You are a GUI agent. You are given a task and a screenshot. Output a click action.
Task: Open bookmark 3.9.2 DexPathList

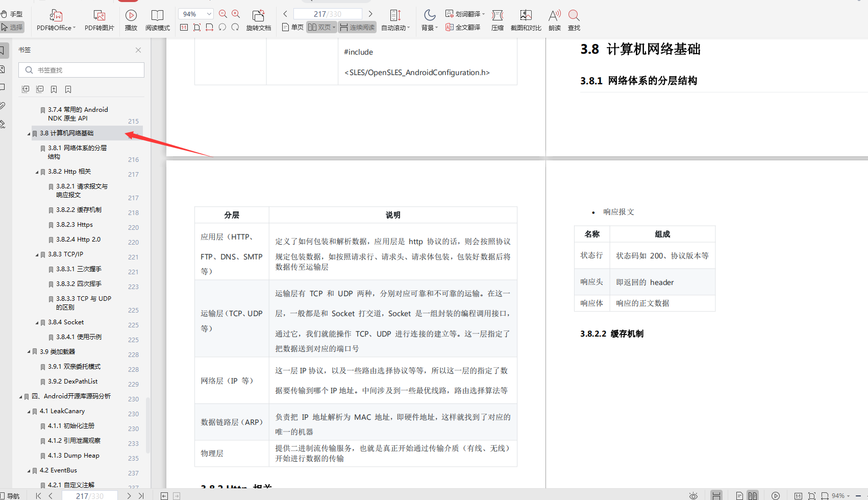pos(72,382)
